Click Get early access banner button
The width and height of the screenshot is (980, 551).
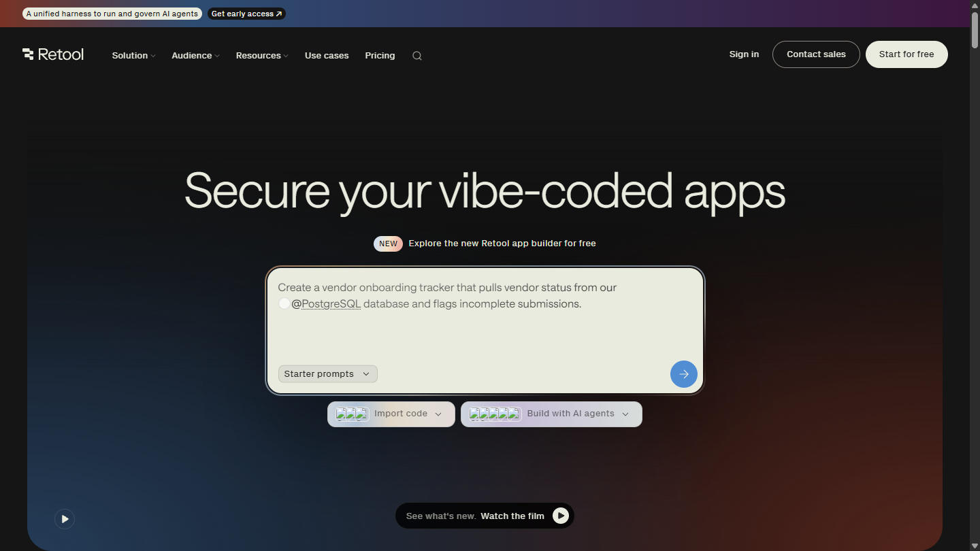click(246, 14)
